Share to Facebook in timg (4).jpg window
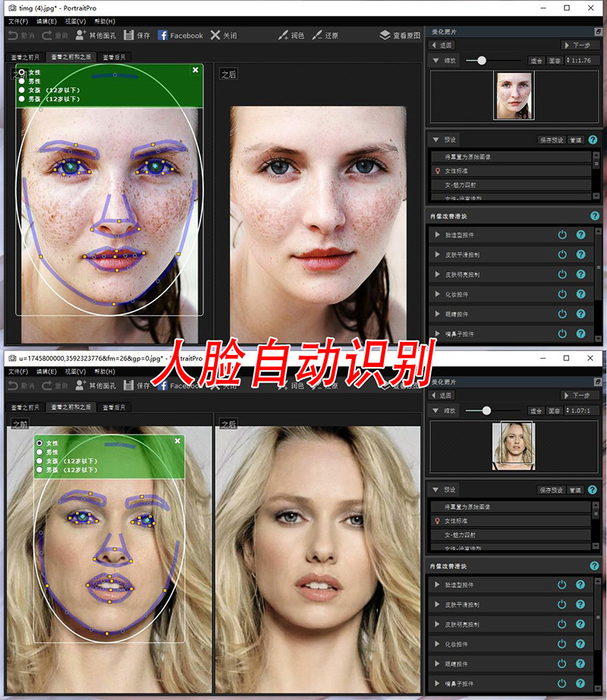 (180, 36)
